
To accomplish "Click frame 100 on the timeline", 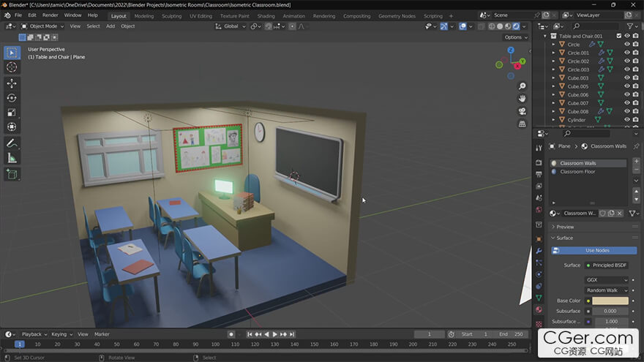I will [x=215, y=344].
